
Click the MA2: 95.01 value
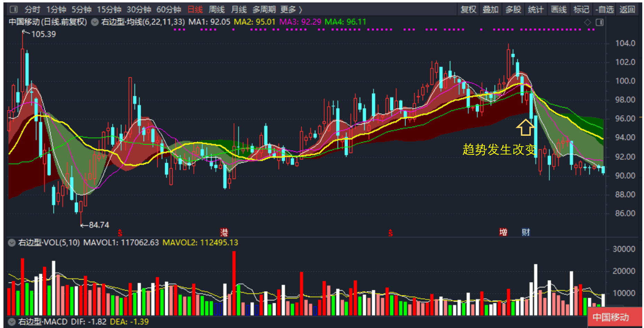coord(255,22)
